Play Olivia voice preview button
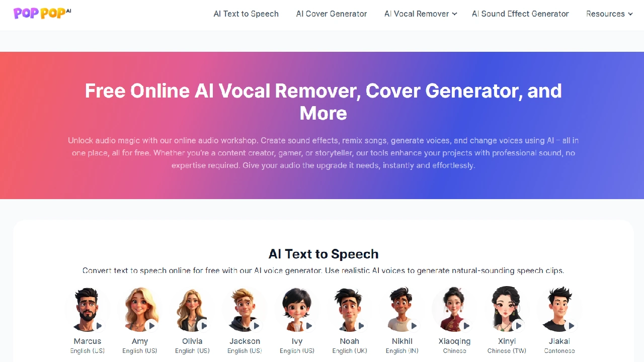Screen dimensions: 644x362 pyautogui.click(x=204, y=326)
